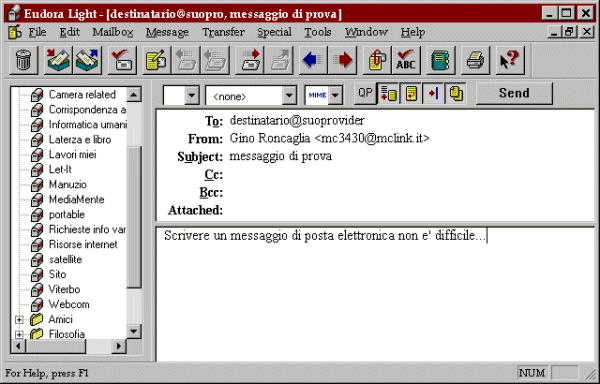
Task: Expand the Amici folder in tree
Action: (19, 319)
